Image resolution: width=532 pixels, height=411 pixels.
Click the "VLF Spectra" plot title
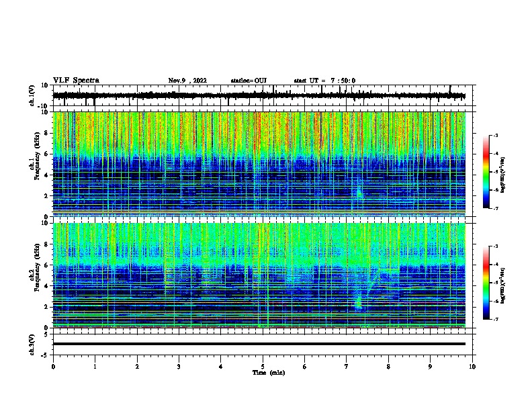pyautogui.click(x=76, y=81)
